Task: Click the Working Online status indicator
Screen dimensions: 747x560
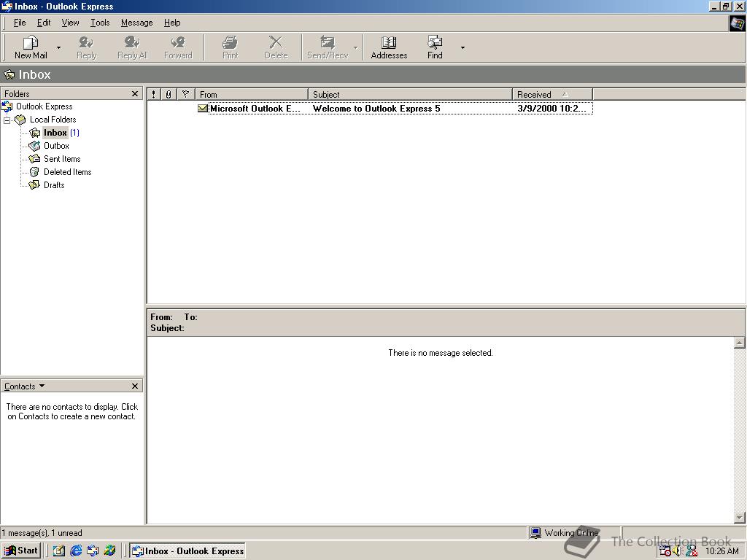Action: (572, 533)
